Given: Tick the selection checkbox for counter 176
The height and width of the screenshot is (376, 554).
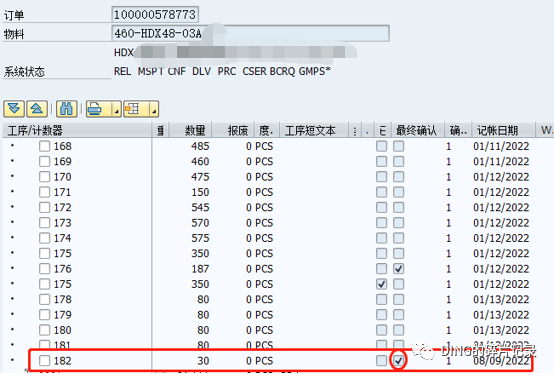Looking at the screenshot, I should tap(45, 269).
